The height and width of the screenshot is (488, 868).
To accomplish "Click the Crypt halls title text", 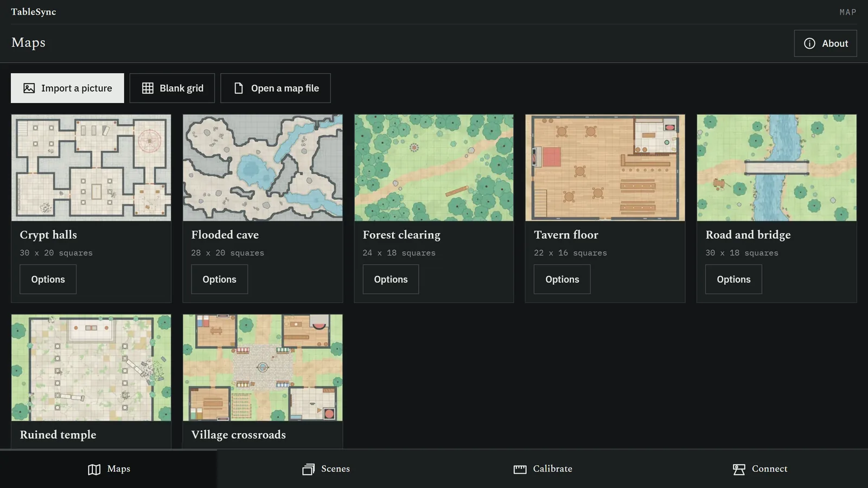I will tap(48, 235).
